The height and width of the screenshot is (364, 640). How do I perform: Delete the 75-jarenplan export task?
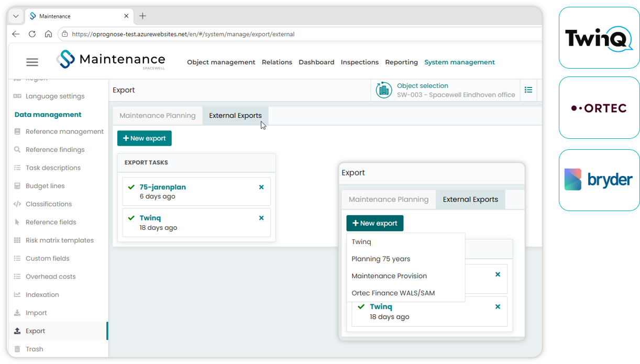261,187
